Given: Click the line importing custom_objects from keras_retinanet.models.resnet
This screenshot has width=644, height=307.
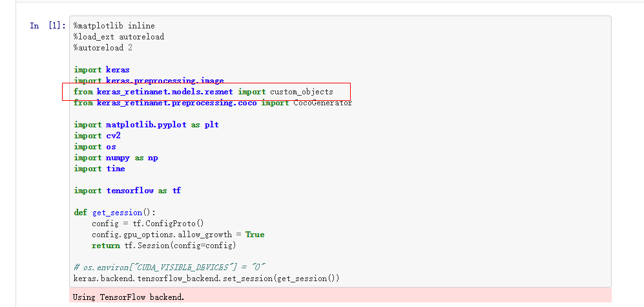Looking at the screenshot, I should coord(203,92).
